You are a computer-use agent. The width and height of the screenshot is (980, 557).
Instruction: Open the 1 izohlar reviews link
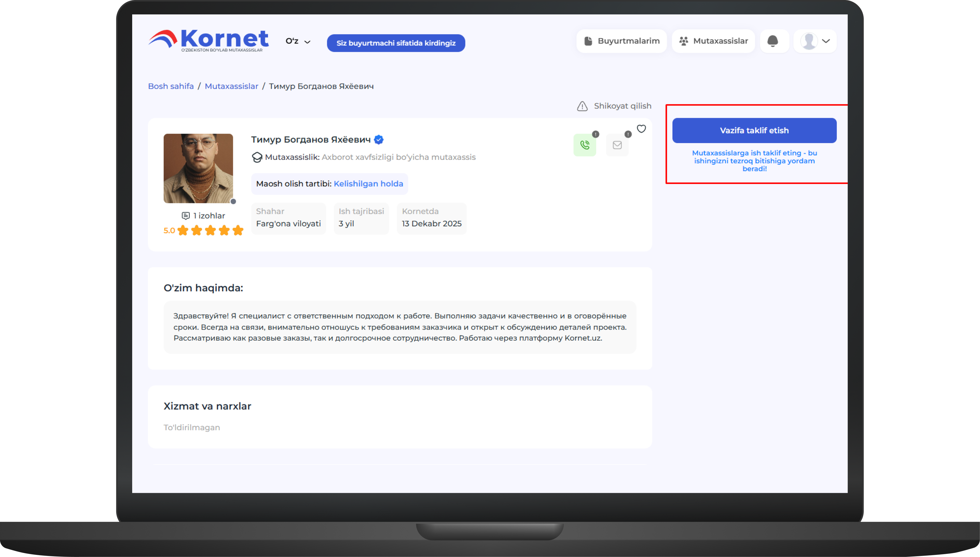point(203,216)
